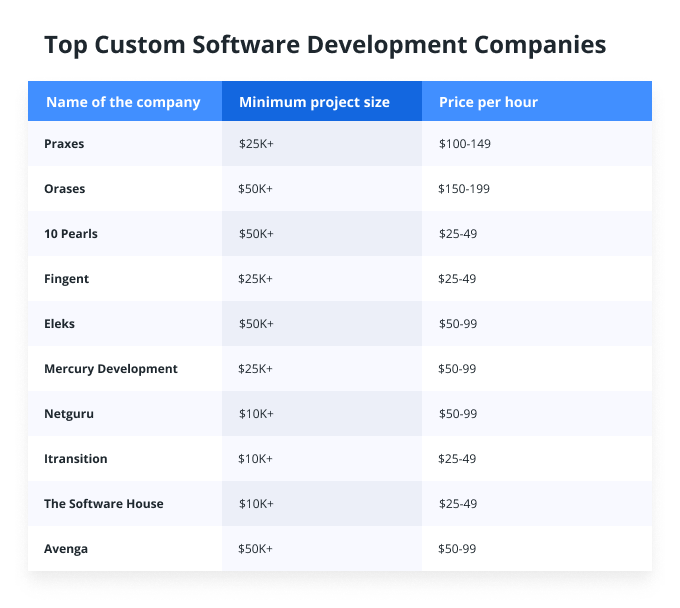Select Avenga minimum project size '$50K+'
The width and height of the screenshot is (680, 608).
255,549
